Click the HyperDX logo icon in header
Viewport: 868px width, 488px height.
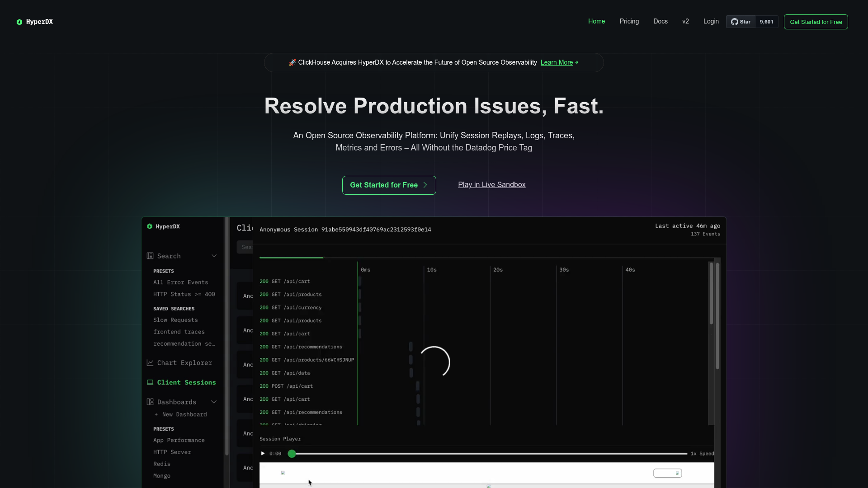(19, 22)
